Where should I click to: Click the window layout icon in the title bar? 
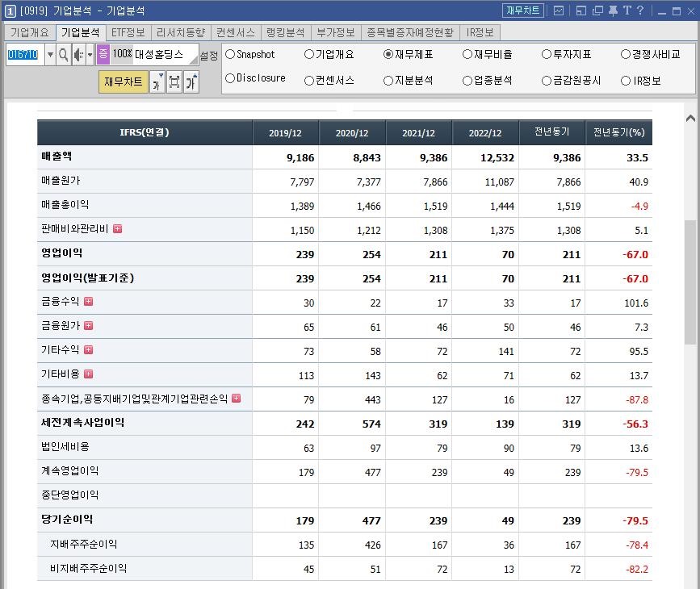point(581,10)
